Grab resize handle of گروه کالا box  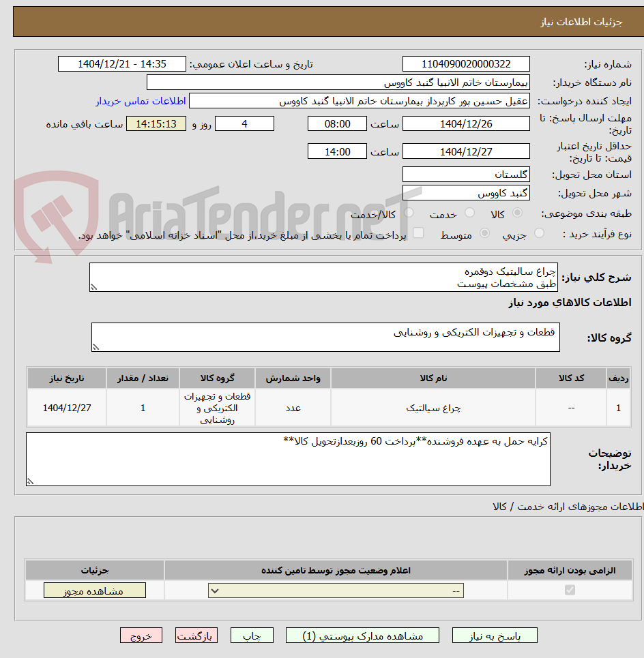tap(96, 348)
